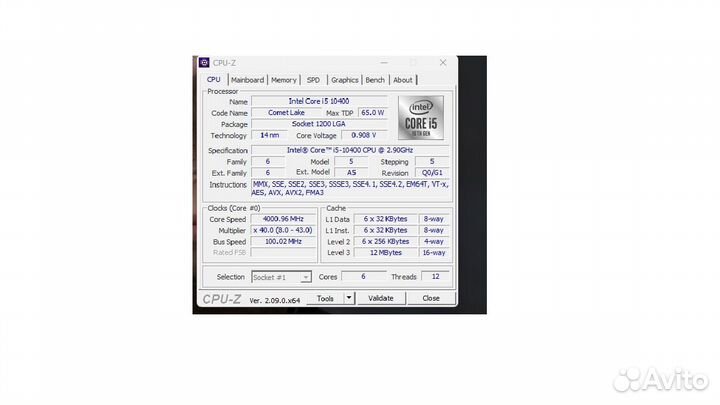Click the Instructions list field

tap(350, 188)
